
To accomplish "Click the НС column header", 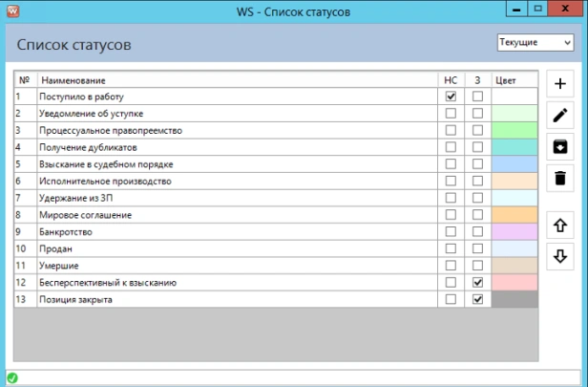I will tap(451, 79).
